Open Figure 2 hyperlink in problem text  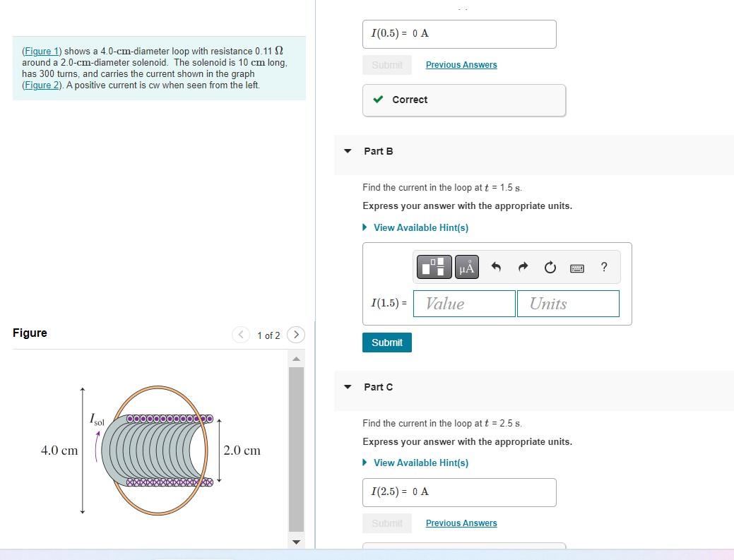coord(40,85)
